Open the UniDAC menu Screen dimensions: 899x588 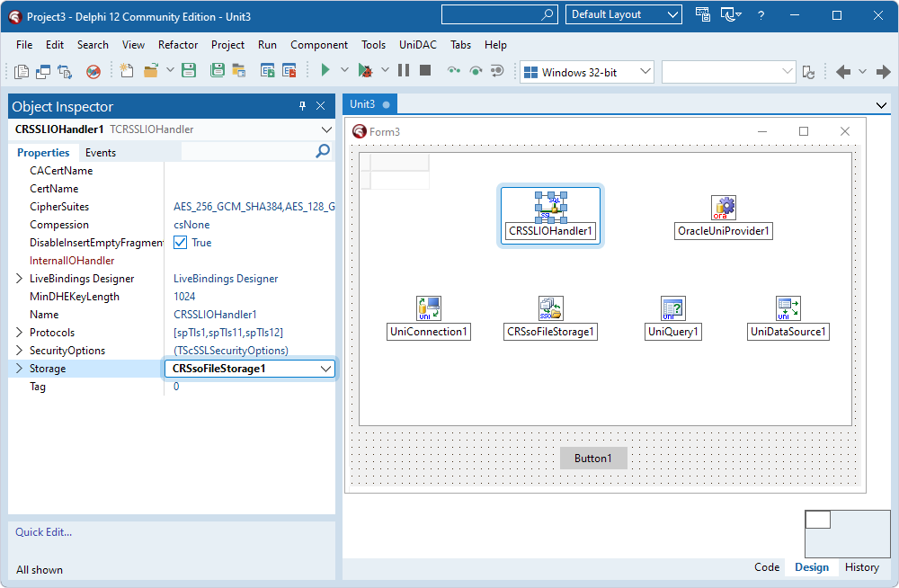tap(415, 44)
